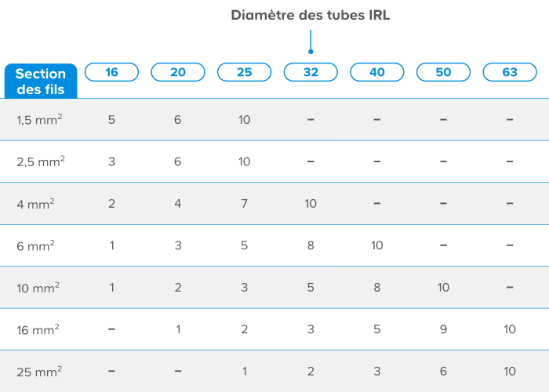Click the "Diamètre des tubes IRL" title

click(x=311, y=15)
